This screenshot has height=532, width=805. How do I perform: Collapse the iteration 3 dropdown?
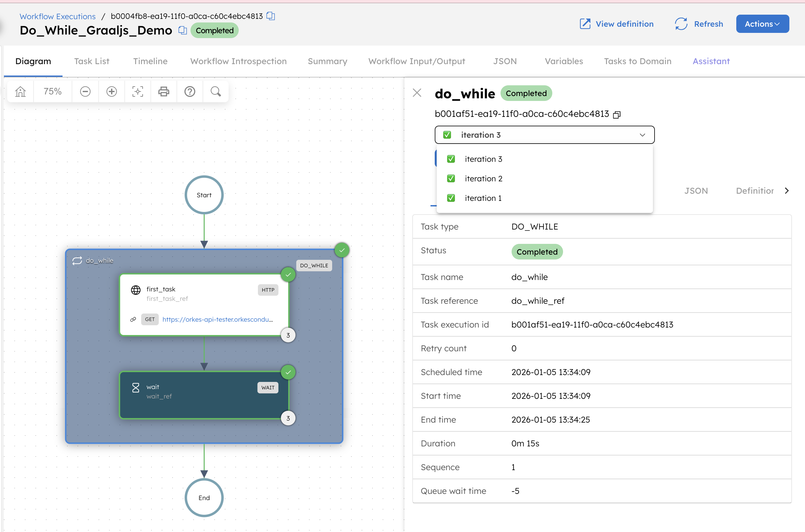pyautogui.click(x=642, y=135)
